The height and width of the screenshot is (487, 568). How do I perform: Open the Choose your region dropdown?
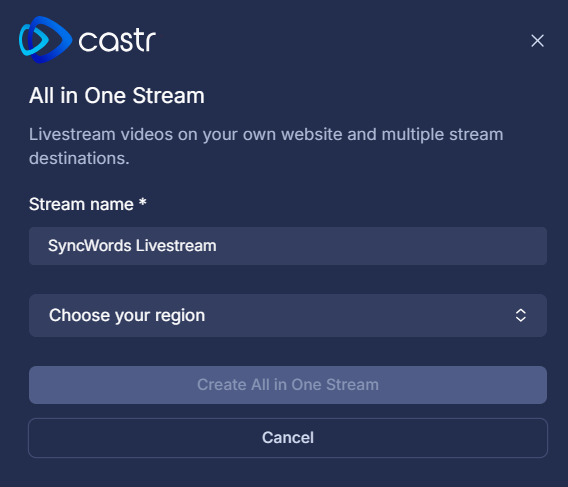click(288, 315)
